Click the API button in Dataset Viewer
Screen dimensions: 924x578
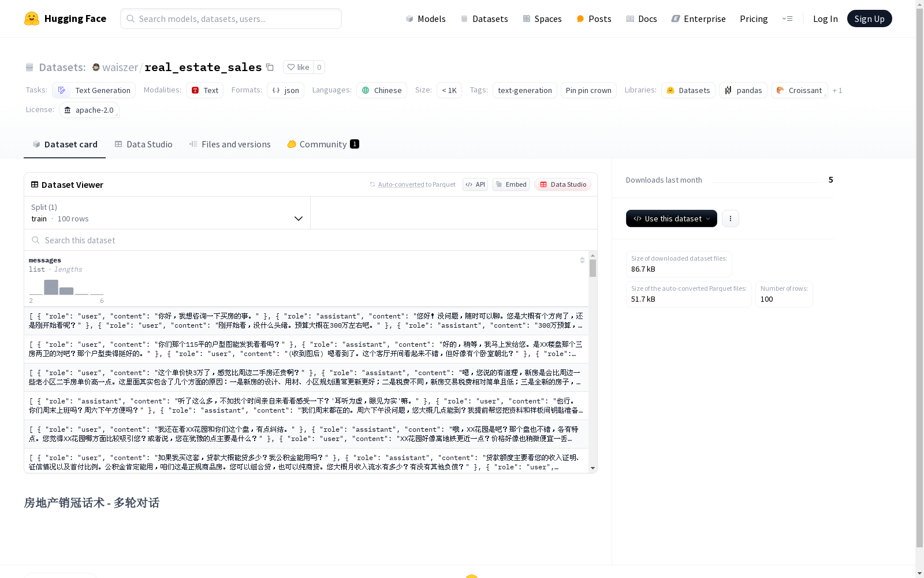[x=475, y=184]
